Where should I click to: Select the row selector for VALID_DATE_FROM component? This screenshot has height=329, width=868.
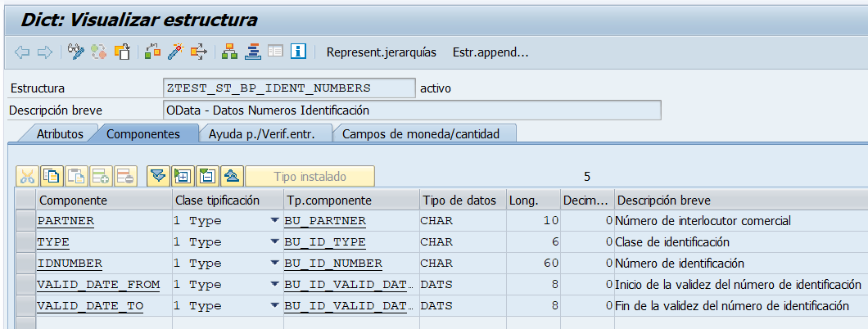(25, 285)
